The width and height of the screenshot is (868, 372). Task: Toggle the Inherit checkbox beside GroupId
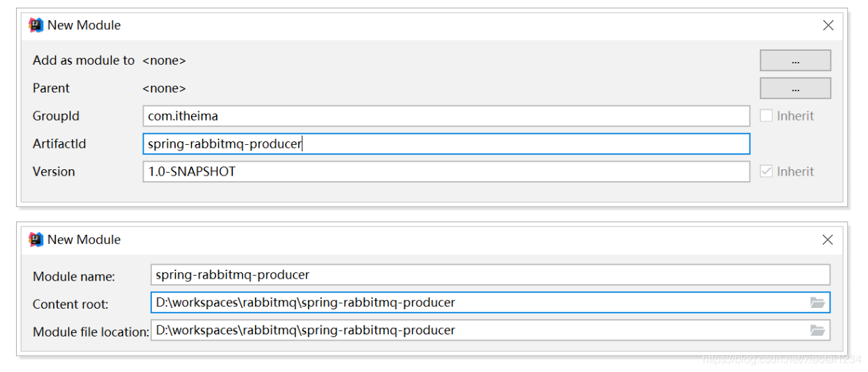(766, 116)
